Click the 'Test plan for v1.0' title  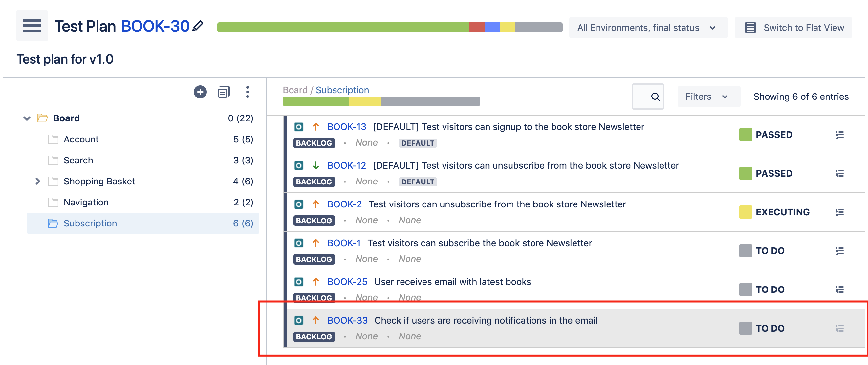(65, 59)
